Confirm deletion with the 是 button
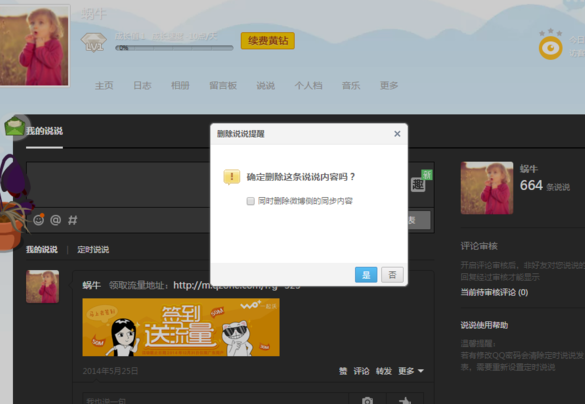Viewport: 585px width, 404px height. 366,275
